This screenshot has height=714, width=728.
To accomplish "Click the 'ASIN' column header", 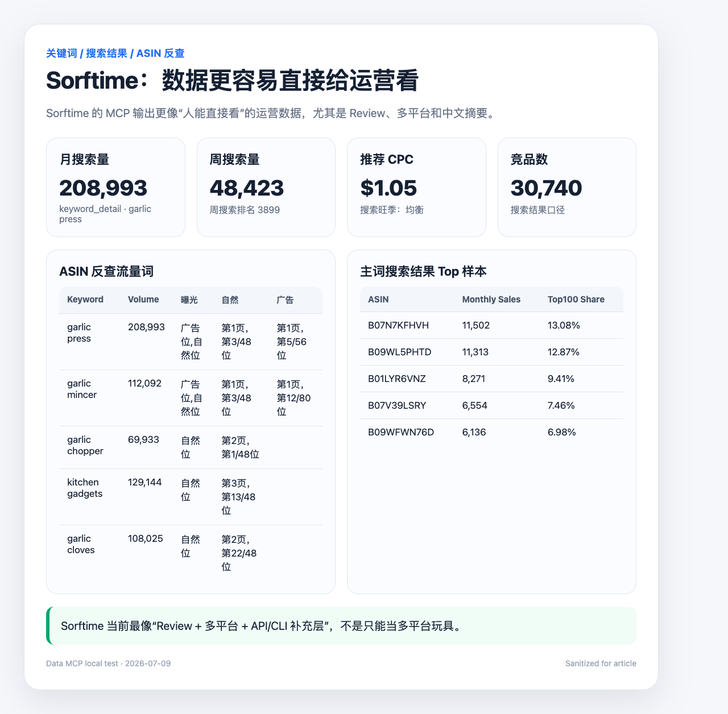I will [378, 300].
